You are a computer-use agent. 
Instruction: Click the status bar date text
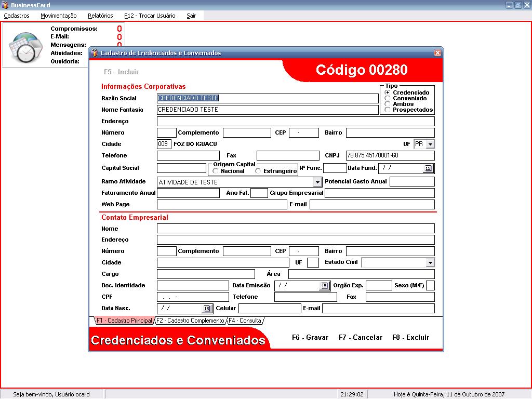click(x=449, y=395)
